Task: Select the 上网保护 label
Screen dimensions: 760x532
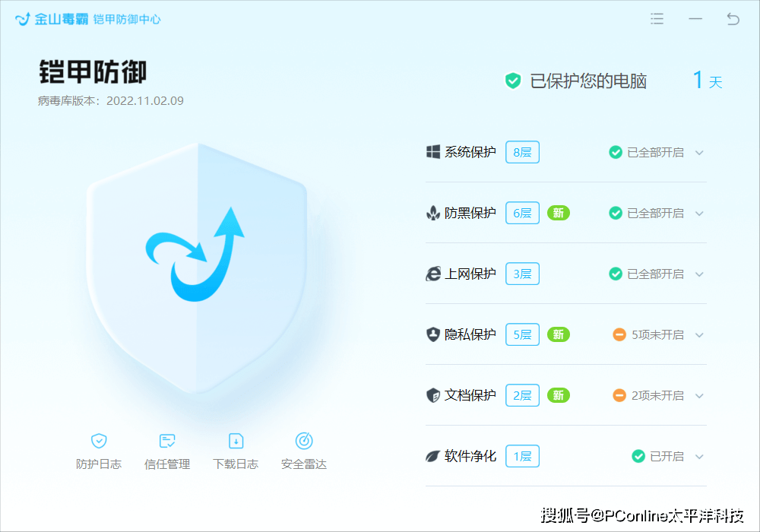Action: coord(470,274)
